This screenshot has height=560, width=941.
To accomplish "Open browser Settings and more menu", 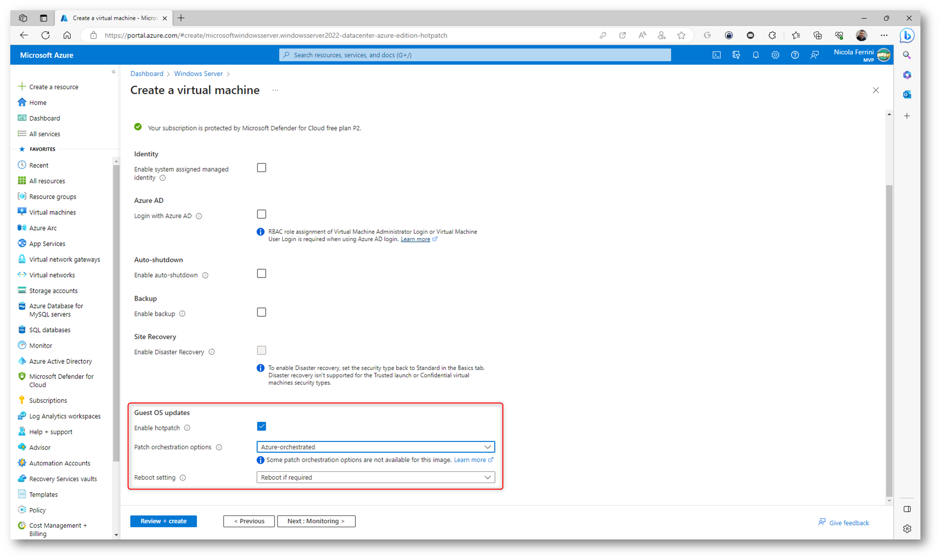I will 884,35.
